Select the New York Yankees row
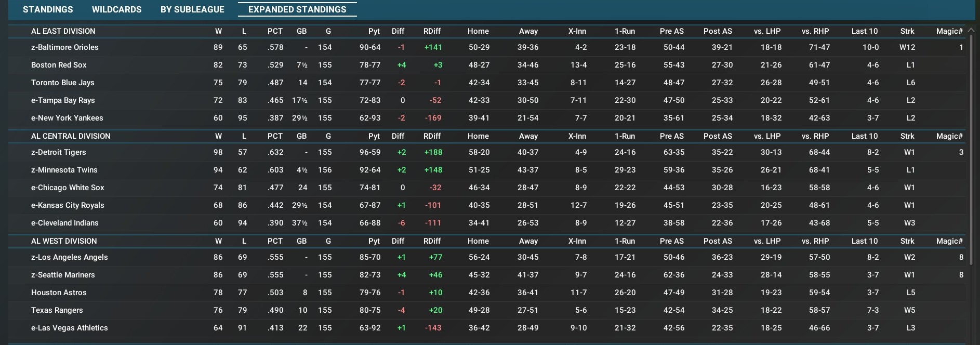 click(x=67, y=118)
